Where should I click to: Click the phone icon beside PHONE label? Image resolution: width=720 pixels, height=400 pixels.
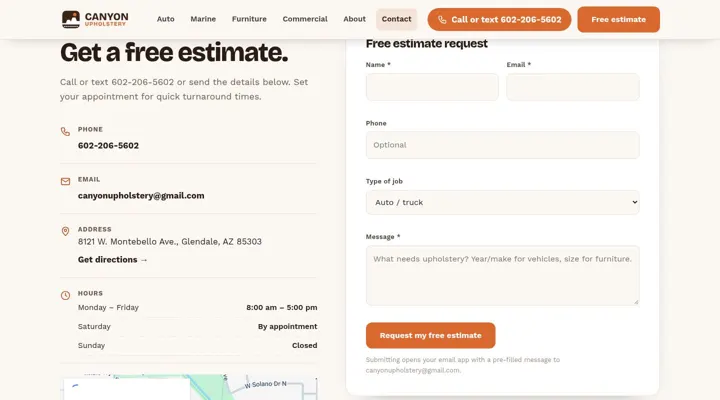[x=65, y=131]
